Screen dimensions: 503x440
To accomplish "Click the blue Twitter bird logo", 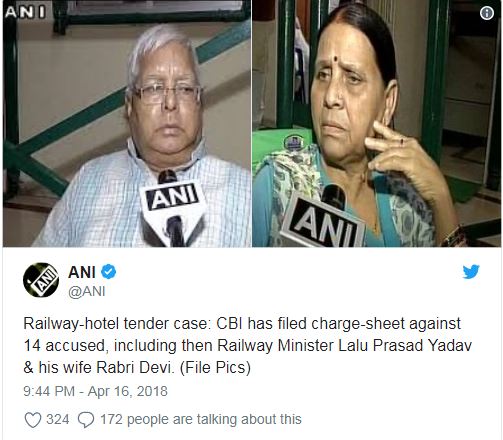I will [471, 272].
